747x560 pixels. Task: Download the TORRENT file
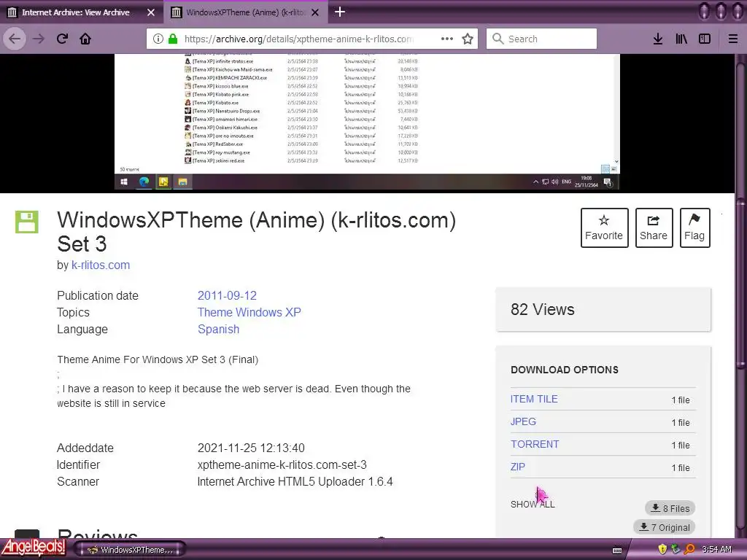tap(535, 444)
